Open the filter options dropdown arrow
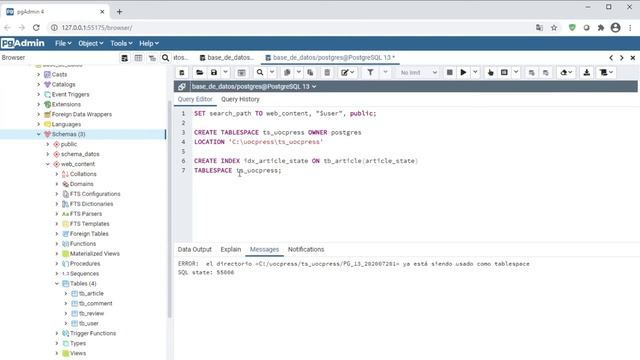640x360 pixels. coord(385,72)
